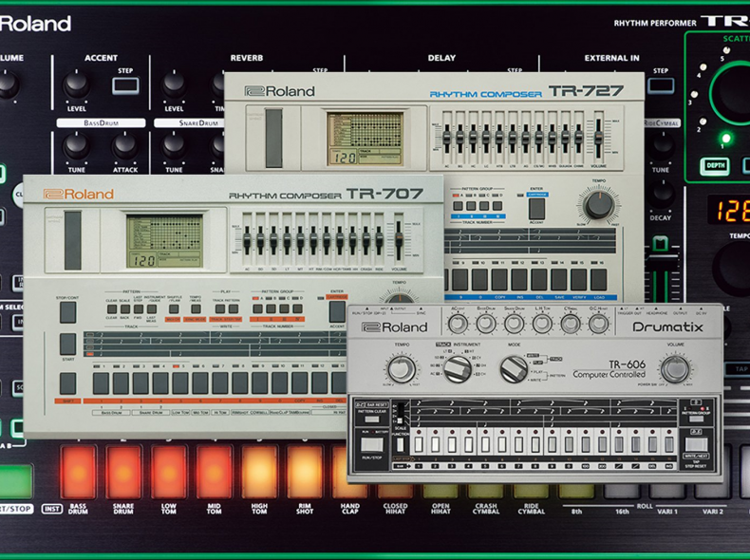The width and height of the screenshot is (750, 560).
Task: Click the TR-606 WRITE/NEXT tap button
Action: click(696, 444)
